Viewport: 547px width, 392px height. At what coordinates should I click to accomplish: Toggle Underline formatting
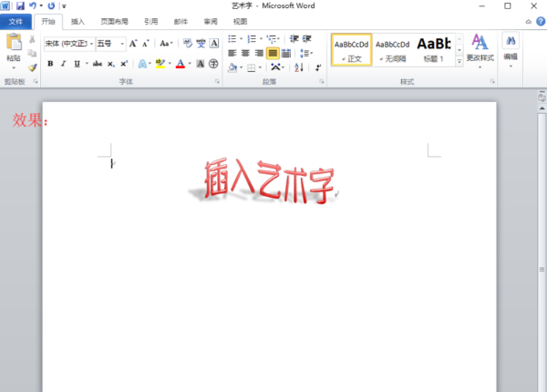(x=77, y=64)
